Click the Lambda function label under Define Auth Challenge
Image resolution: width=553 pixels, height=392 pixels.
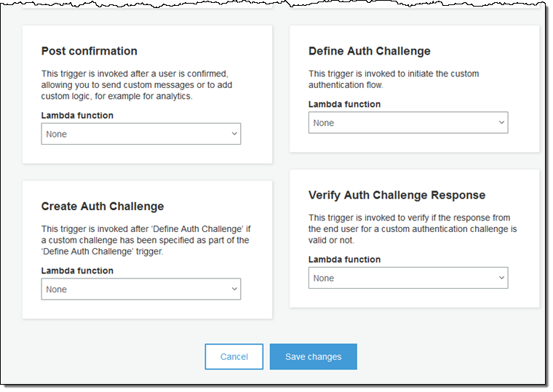344,104
